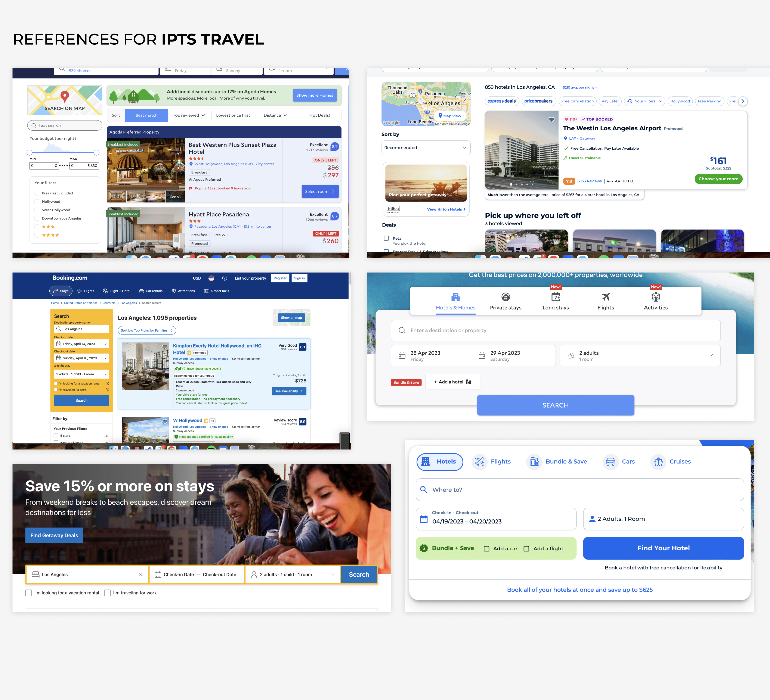Enable the Add a car checkbox
This screenshot has height=700, width=770.
point(486,548)
